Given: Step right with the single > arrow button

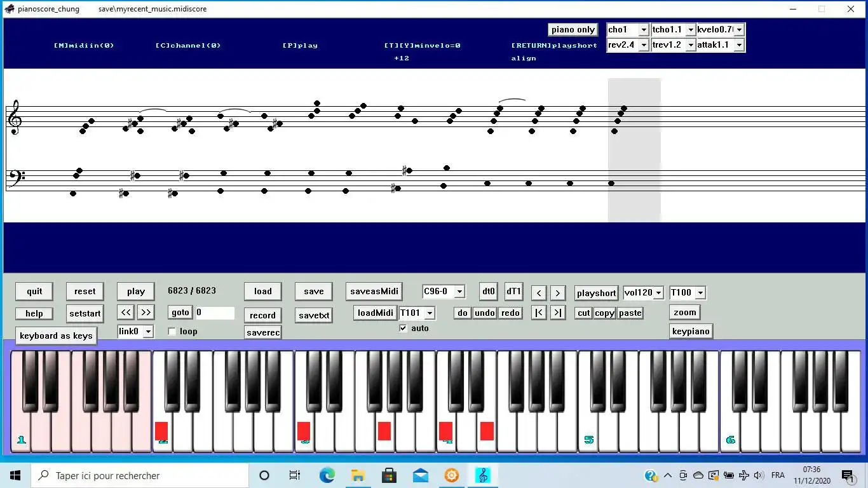Looking at the screenshot, I should [x=557, y=293].
